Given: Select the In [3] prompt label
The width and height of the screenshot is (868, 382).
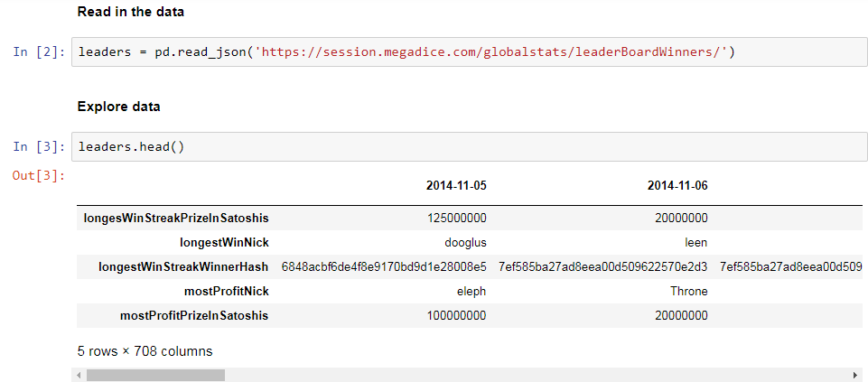Looking at the screenshot, I should coord(40,146).
